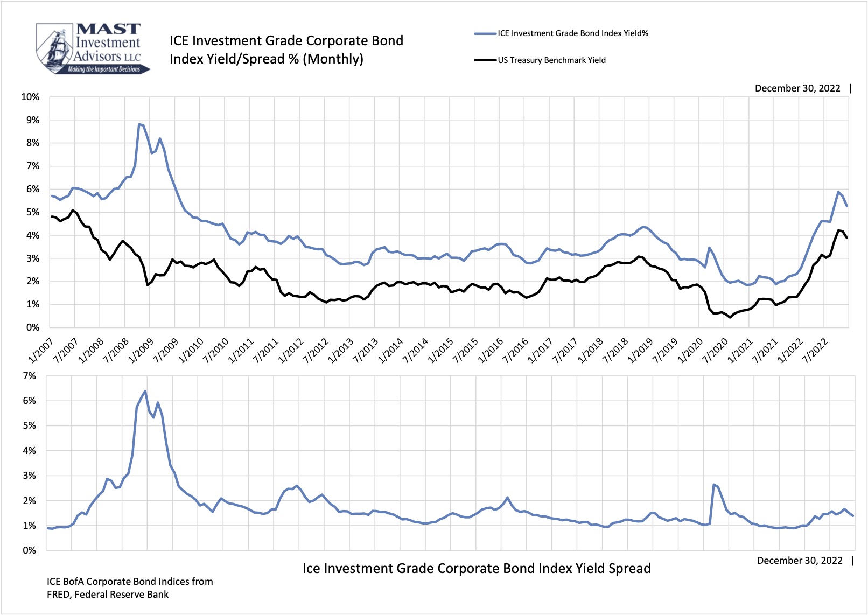Toggle visibility of the US Treasury Benchmark series

pos(551,60)
